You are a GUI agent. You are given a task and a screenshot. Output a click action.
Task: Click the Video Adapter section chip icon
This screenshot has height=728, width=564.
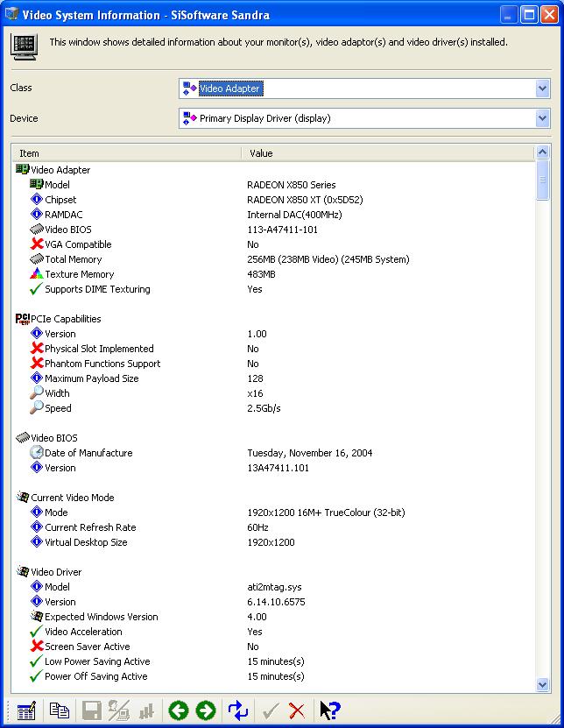point(22,169)
